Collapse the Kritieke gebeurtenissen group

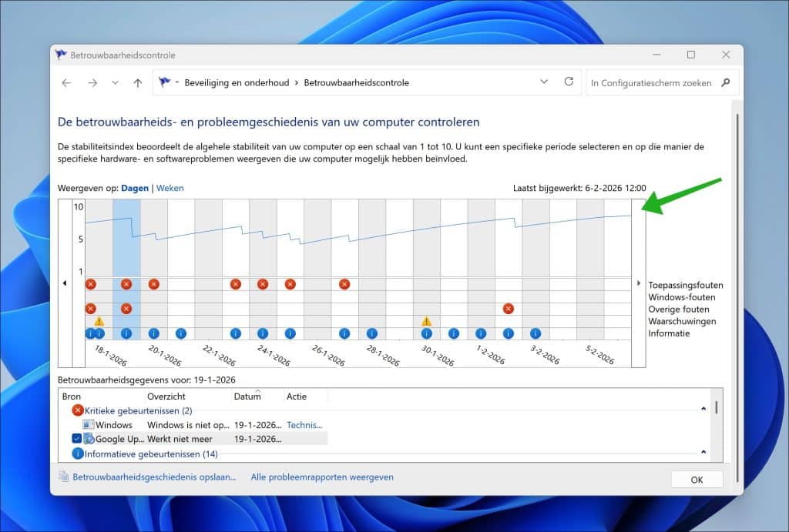coord(703,410)
